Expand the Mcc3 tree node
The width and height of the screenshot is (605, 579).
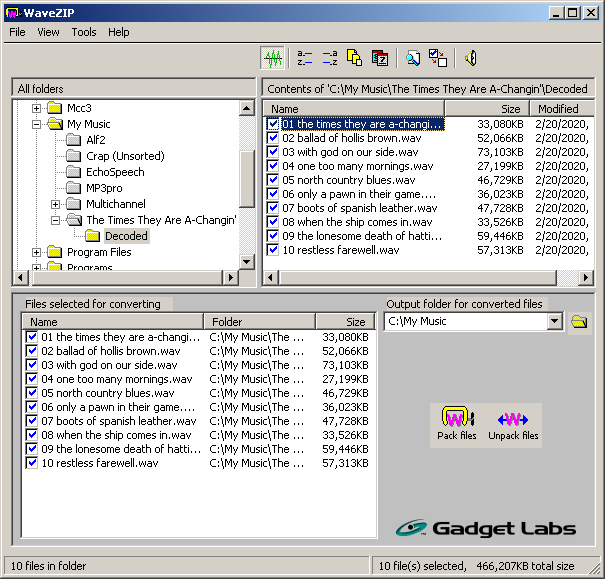click(36, 108)
